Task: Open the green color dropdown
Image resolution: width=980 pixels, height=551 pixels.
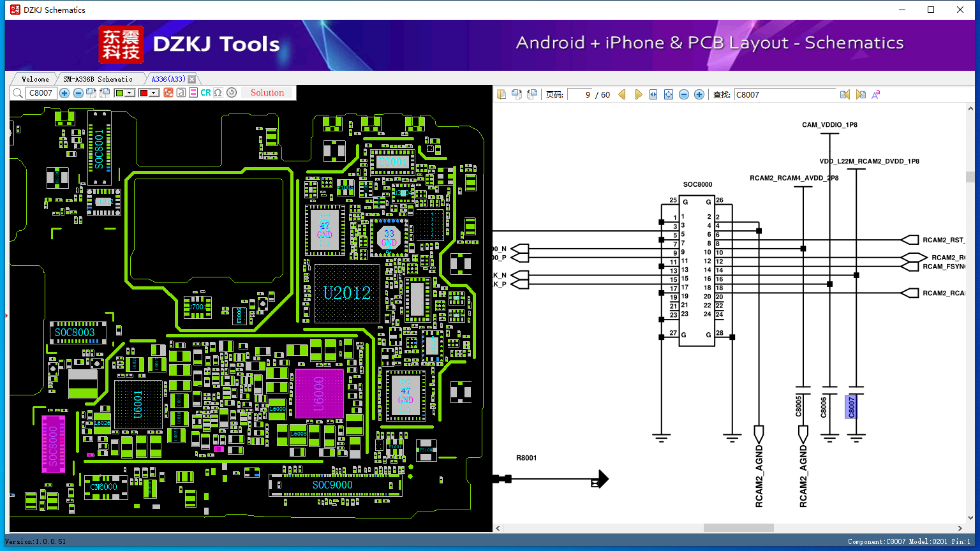Action: (130, 93)
